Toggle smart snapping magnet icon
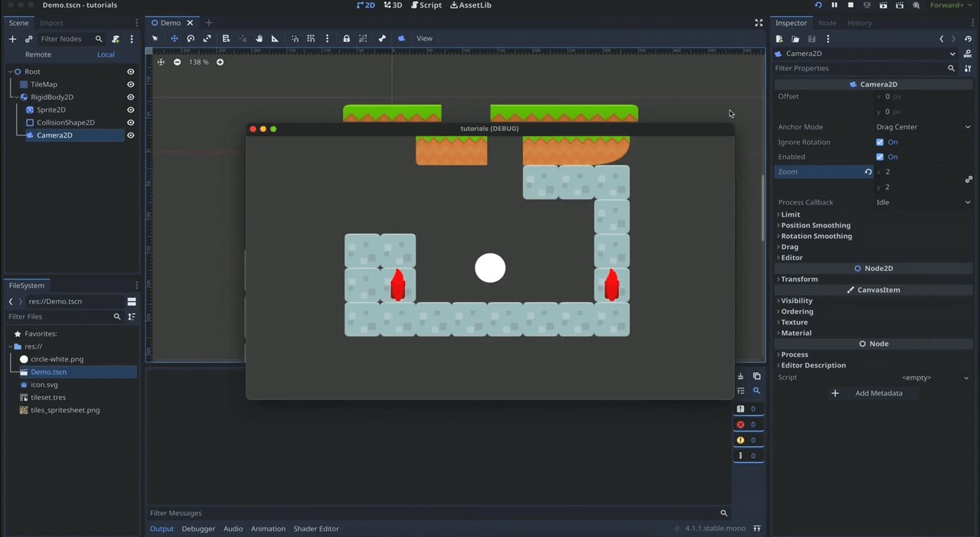The image size is (980, 537). pyautogui.click(x=295, y=38)
